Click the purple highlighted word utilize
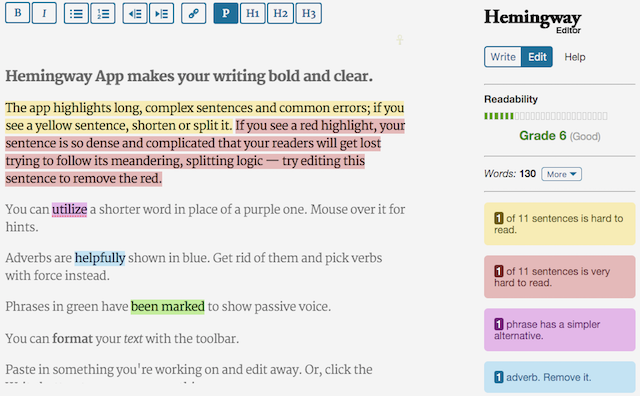The height and width of the screenshot is (396, 640). pos(69,209)
